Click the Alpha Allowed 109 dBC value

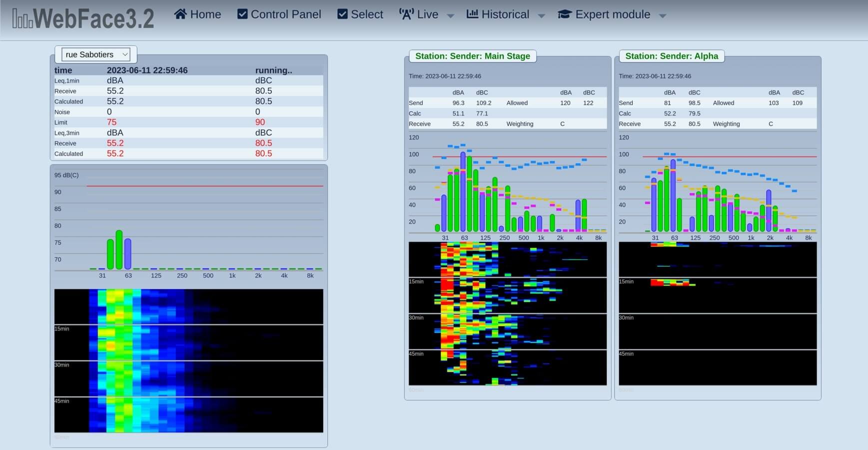point(797,103)
